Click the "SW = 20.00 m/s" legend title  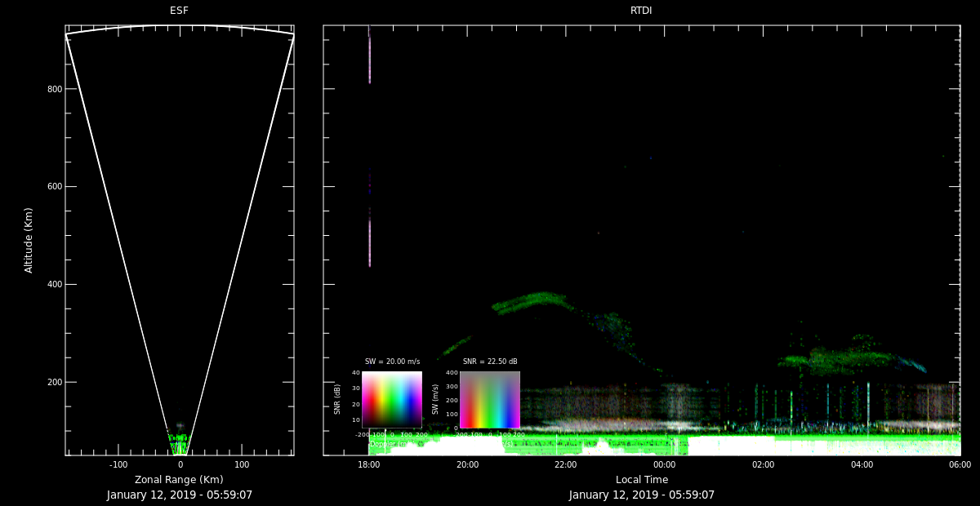tap(392, 362)
